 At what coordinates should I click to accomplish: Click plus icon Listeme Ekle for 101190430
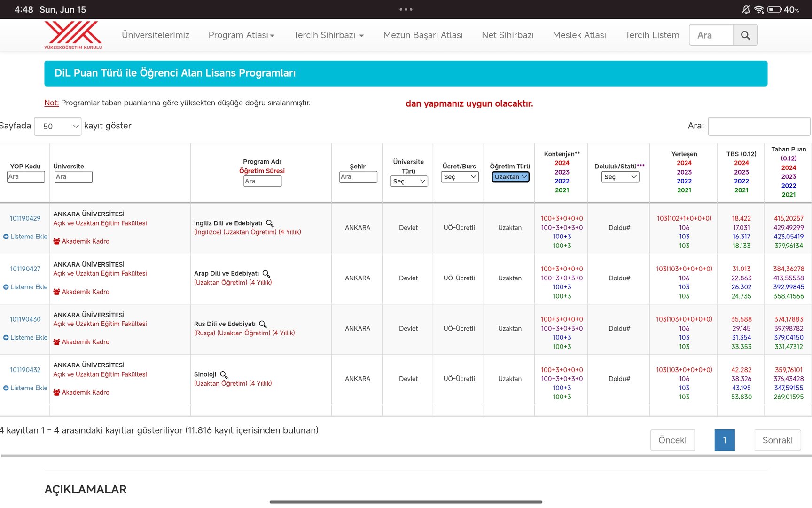(x=6, y=338)
